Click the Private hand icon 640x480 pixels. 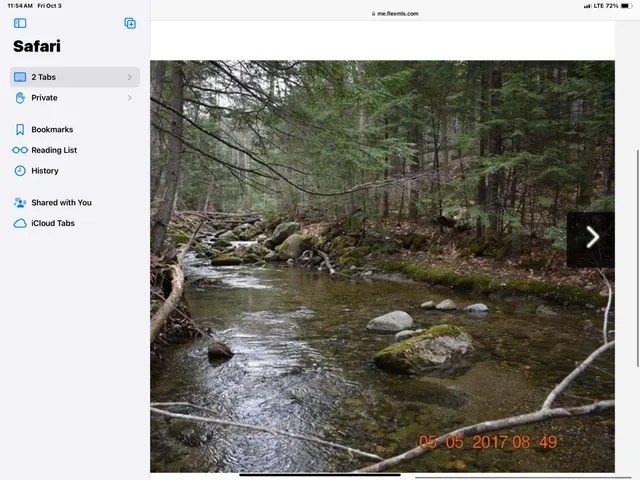(20, 98)
